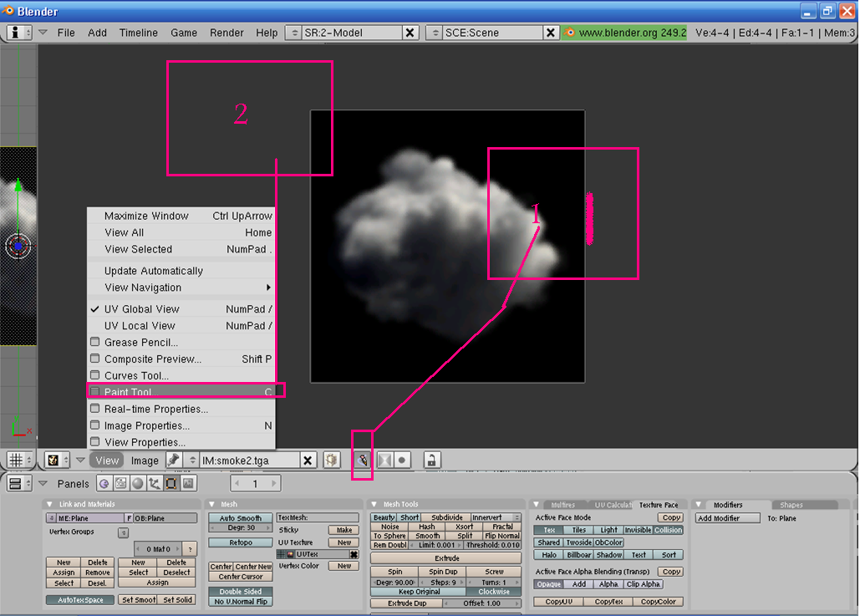Image resolution: width=860 pixels, height=616 pixels.
Task: Open the Object context axes icon
Action: coord(155,483)
